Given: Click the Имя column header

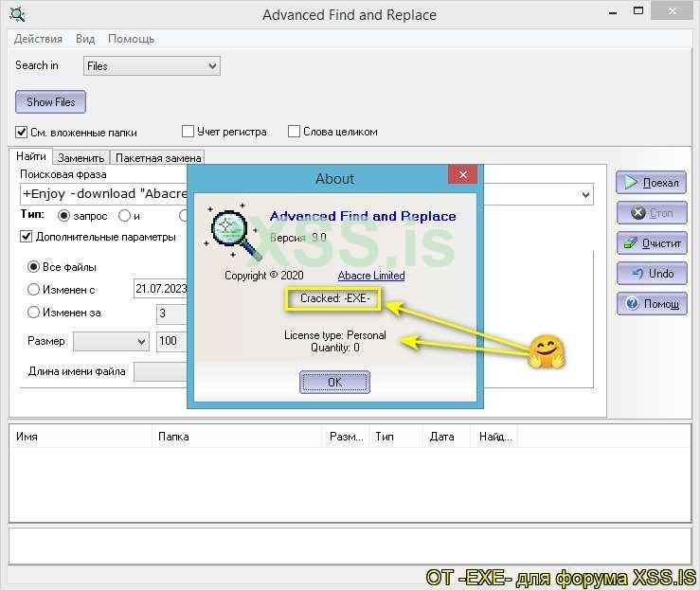Looking at the screenshot, I should click(27, 437).
